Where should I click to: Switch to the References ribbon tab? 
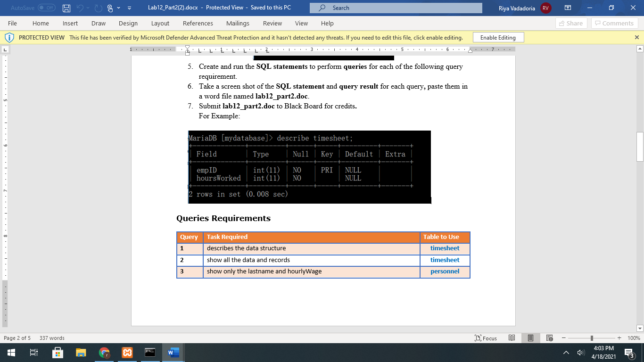click(198, 23)
